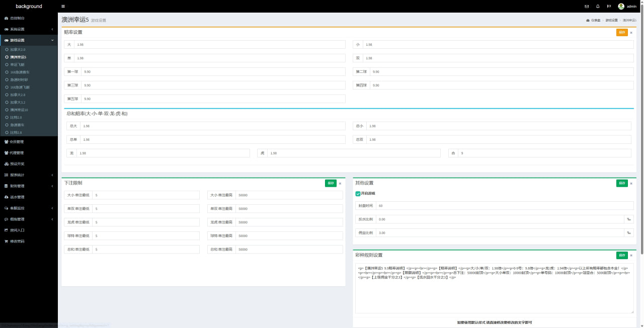Click the flag icon in top bar

(609, 7)
